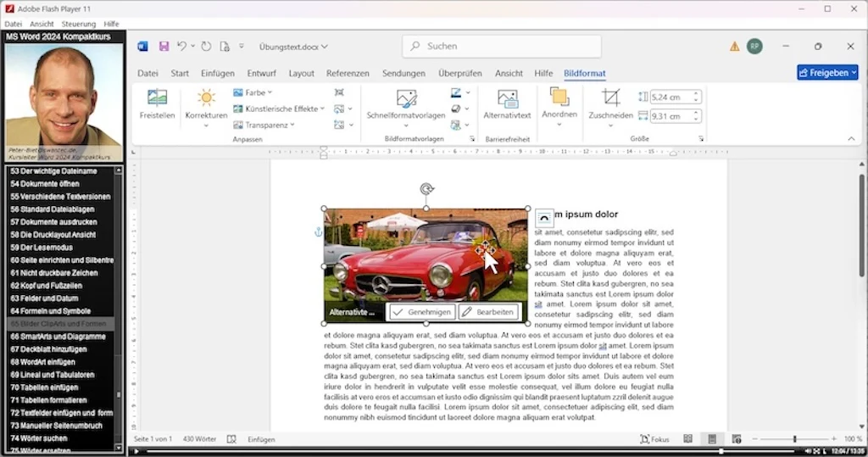Click the Word app icon in the title bar
The width and height of the screenshot is (868, 457).
pyautogui.click(x=142, y=47)
